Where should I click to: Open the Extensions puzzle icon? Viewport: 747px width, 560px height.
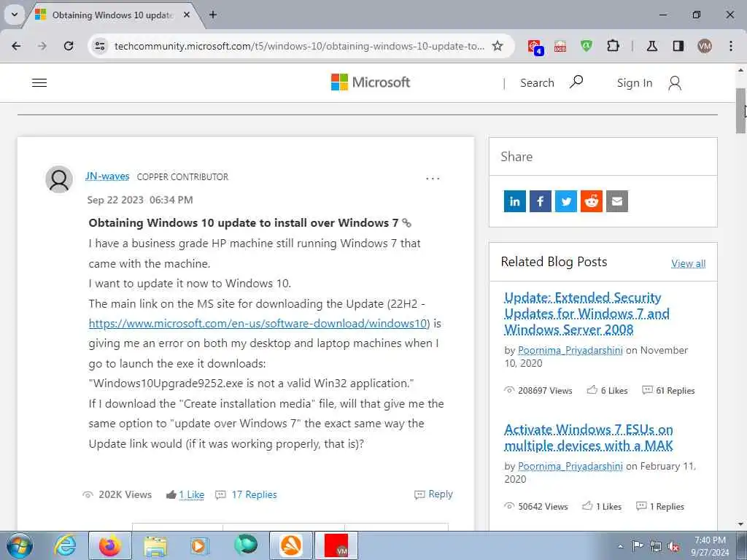(x=613, y=46)
